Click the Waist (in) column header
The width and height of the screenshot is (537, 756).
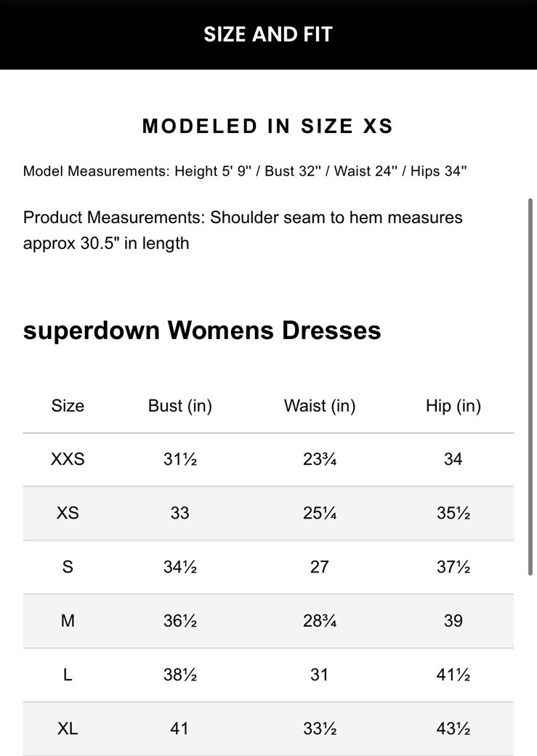pos(320,406)
